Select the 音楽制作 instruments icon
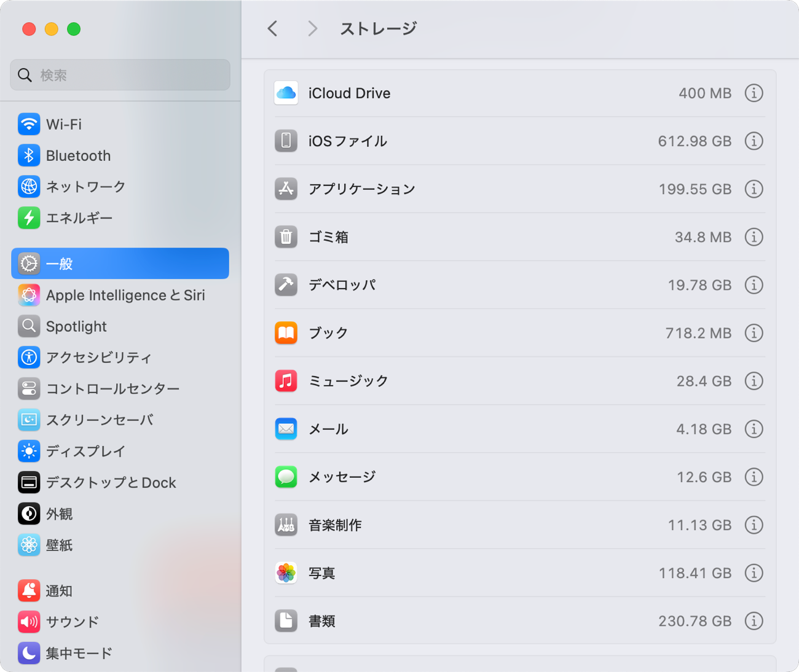This screenshot has height=672, width=799. click(x=286, y=525)
